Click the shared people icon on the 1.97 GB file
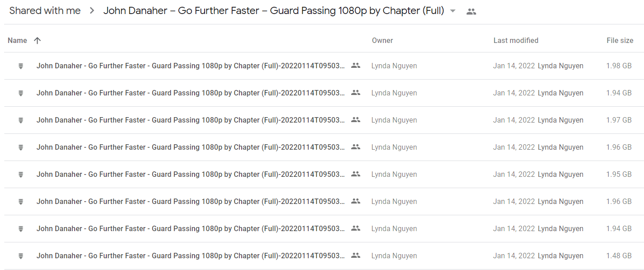 pyautogui.click(x=356, y=120)
